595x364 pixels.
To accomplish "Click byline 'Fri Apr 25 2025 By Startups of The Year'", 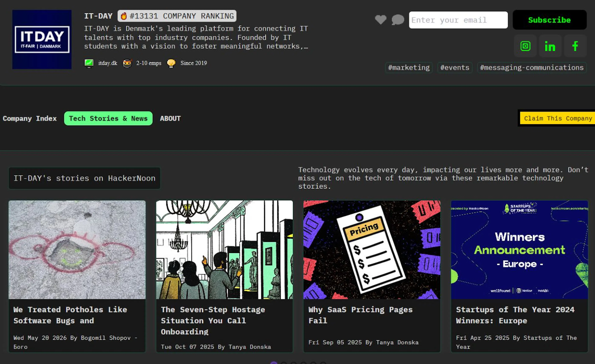I will (516, 342).
